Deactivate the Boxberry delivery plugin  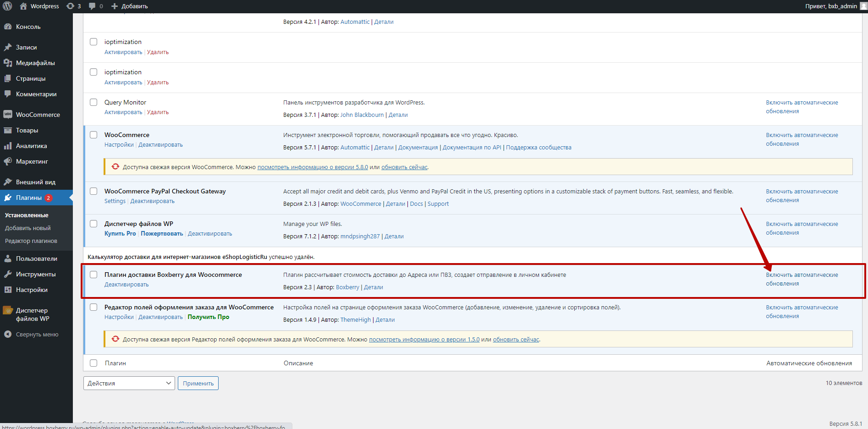click(126, 285)
